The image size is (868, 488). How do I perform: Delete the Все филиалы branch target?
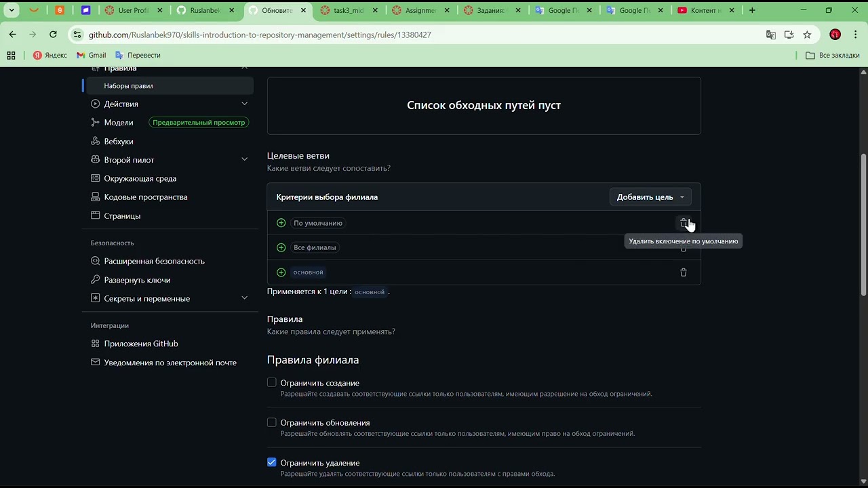point(684,248)
